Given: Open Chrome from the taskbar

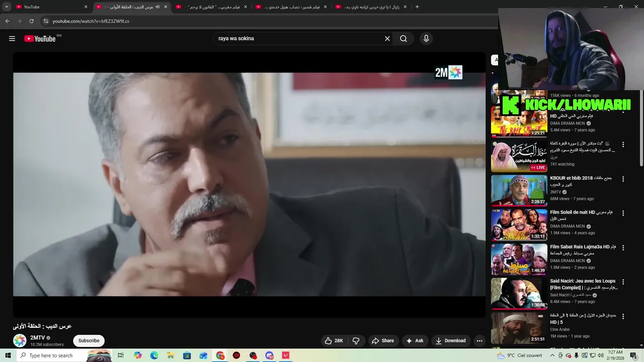Looking at the screenshot, I should (x=220, y=355).
